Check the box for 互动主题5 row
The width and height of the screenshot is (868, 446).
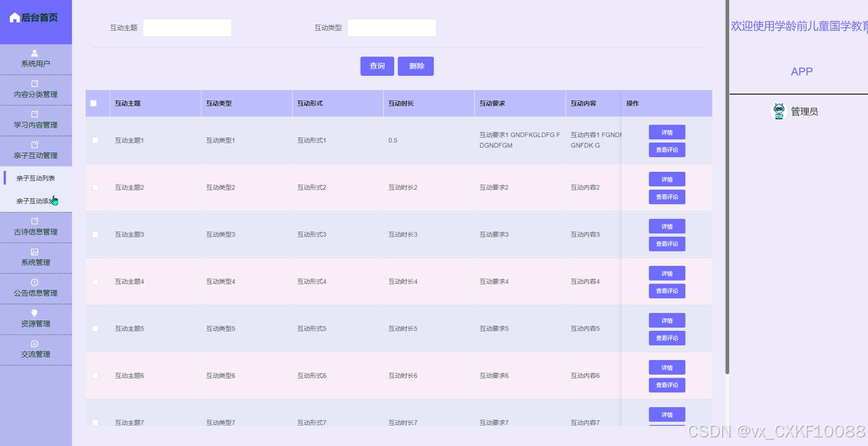tap(95, 328)
